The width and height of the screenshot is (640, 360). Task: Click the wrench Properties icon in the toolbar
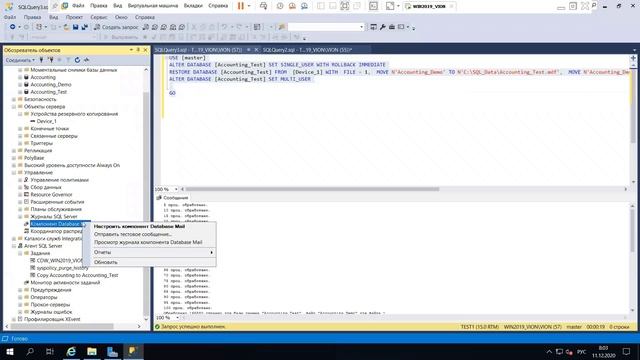point(382,27)
